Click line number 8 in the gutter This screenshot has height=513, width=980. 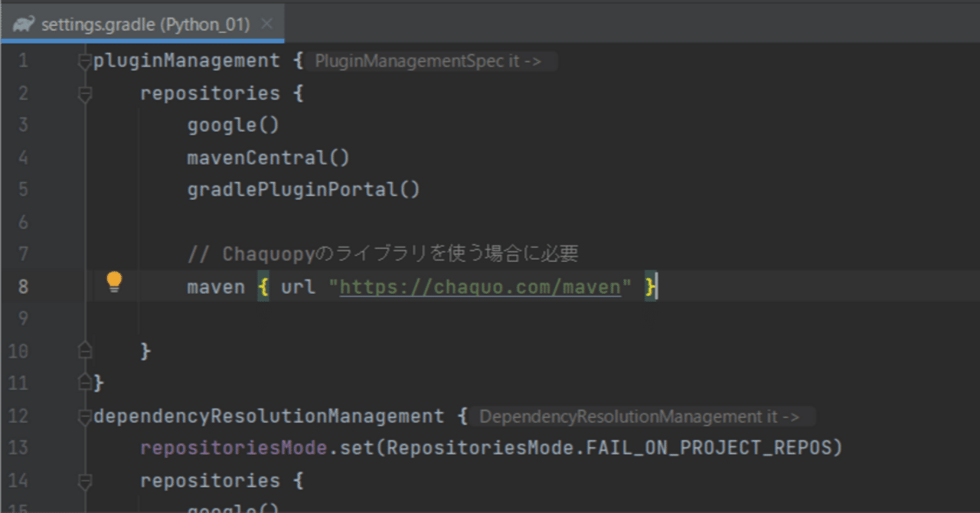point(23,286)
